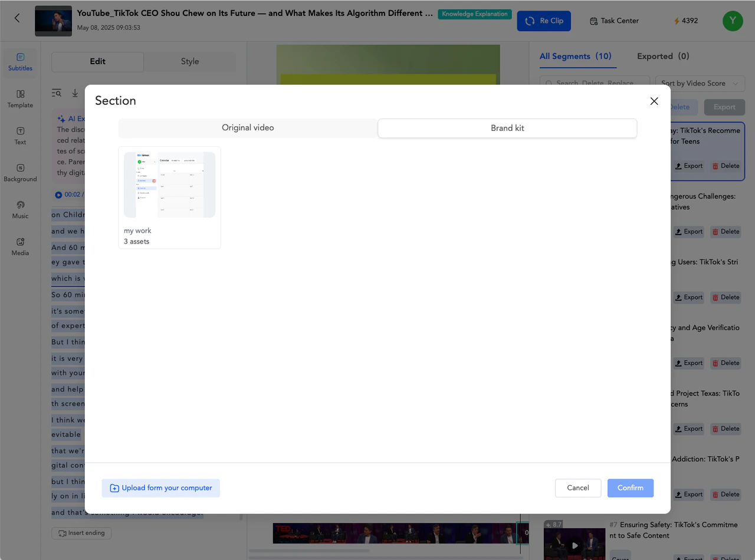
Task: Click the AI sparkle icon in subtitles
Action: 61,118
